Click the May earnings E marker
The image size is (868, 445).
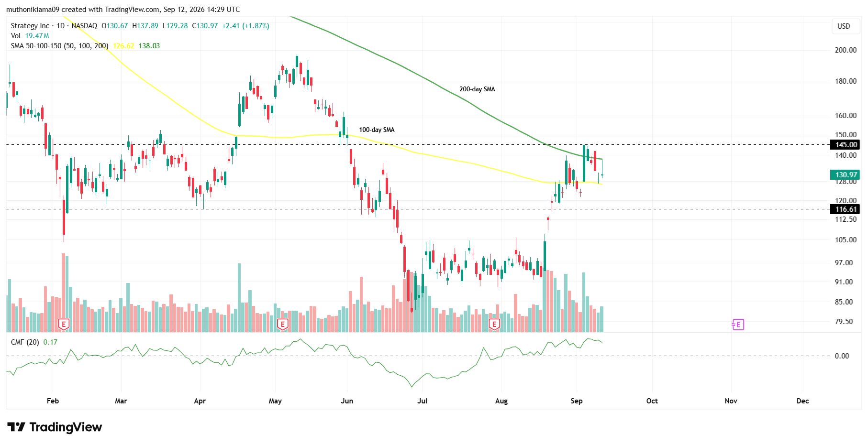[282, 325]
